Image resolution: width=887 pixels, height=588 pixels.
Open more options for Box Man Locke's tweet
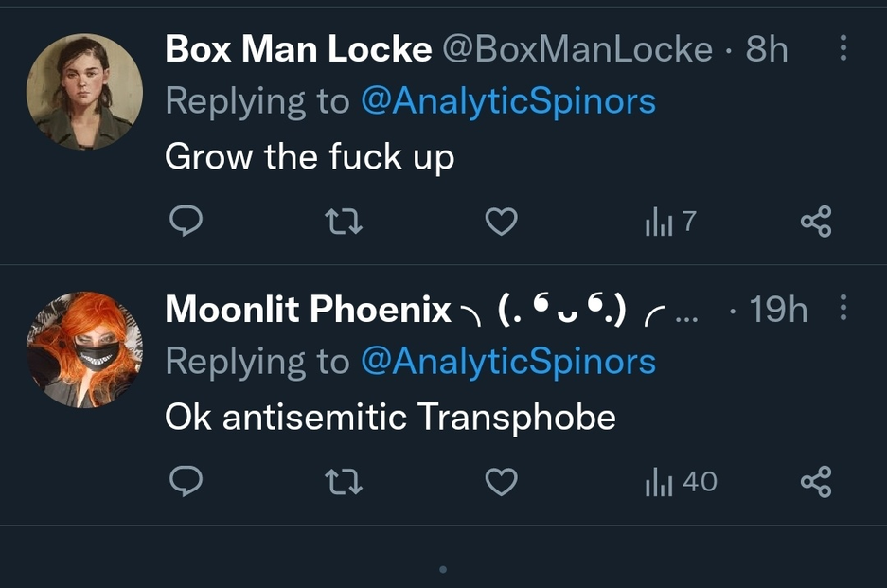844,48
